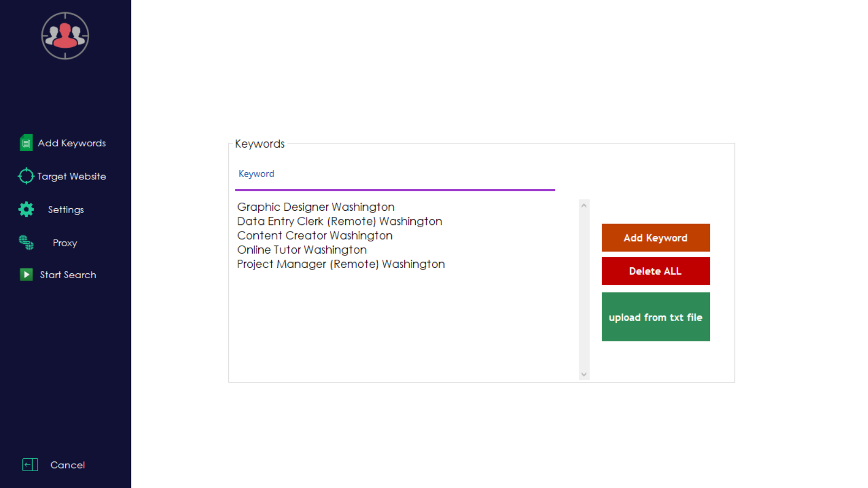Click the Settings gear icon
The height and width of the screenshot is (488, 868).
click(x=26, y=209)
